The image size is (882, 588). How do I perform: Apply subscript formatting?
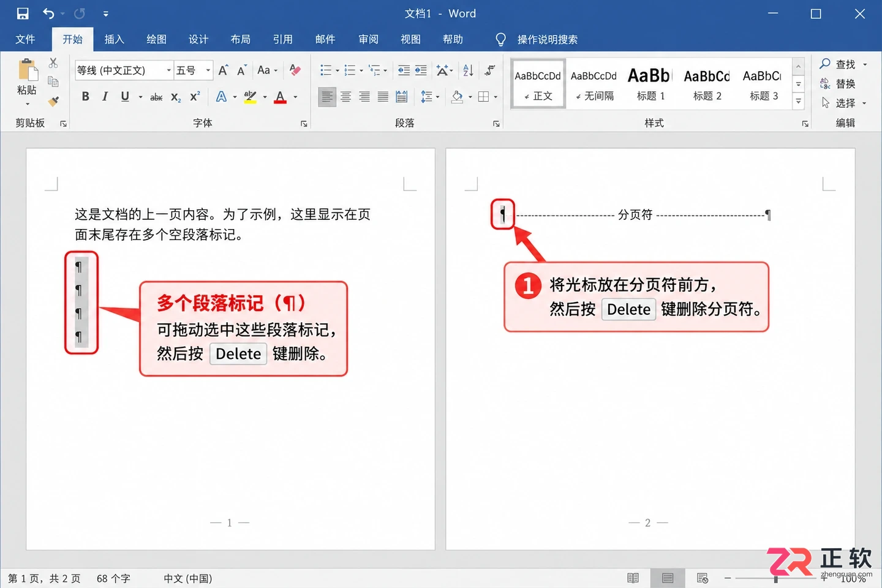176,97
